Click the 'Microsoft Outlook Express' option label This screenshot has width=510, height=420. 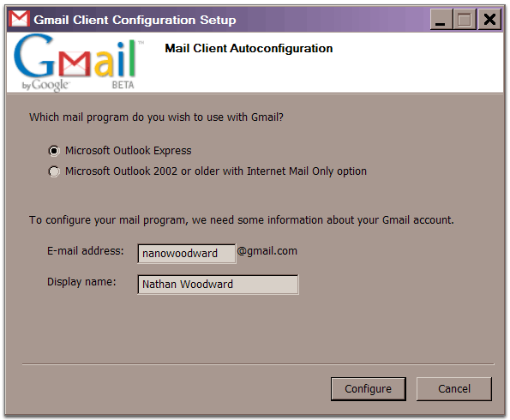coord(129,151)
